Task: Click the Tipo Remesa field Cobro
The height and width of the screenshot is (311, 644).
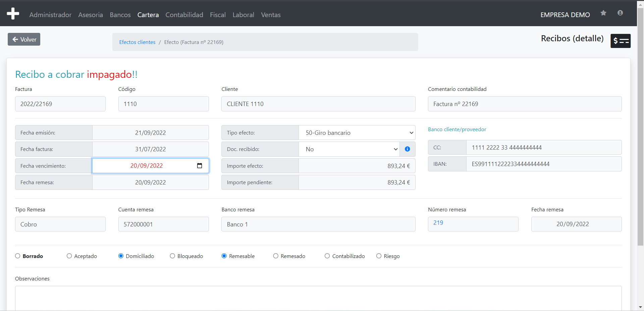Action: (x=60, y=224)
